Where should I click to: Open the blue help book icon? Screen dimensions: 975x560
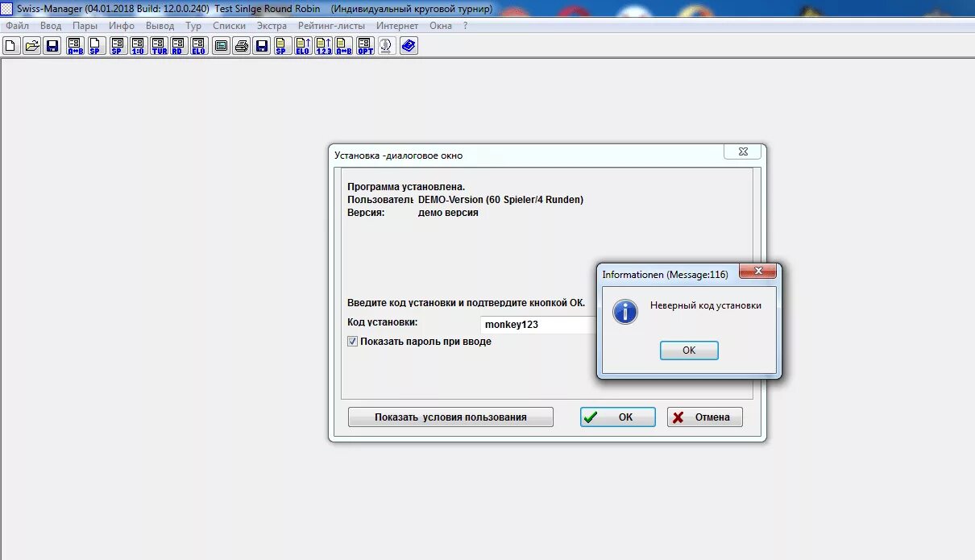(x=409, y=46)
